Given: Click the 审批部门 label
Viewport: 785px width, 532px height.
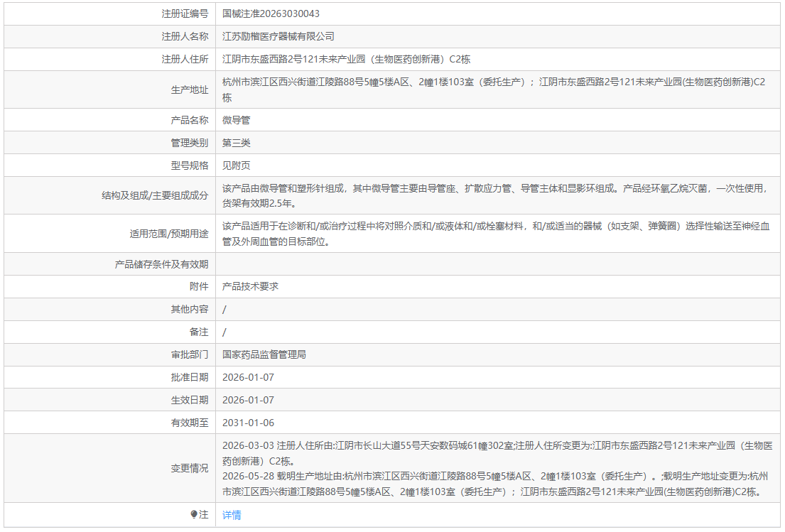Looking at the screenshot, I should 189,354.
